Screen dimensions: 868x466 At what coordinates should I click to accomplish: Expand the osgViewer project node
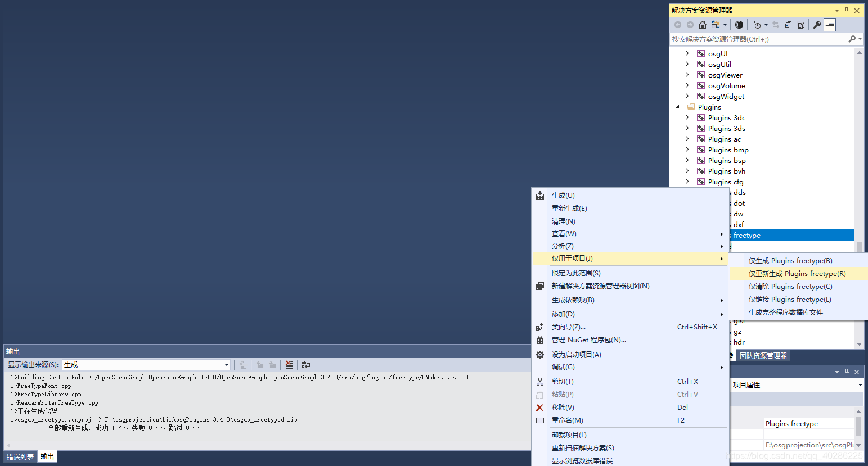click(687, 75)
